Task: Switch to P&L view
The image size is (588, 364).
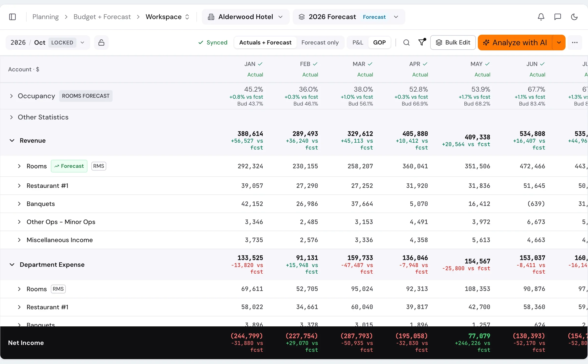Action: (x=358, y=43)
